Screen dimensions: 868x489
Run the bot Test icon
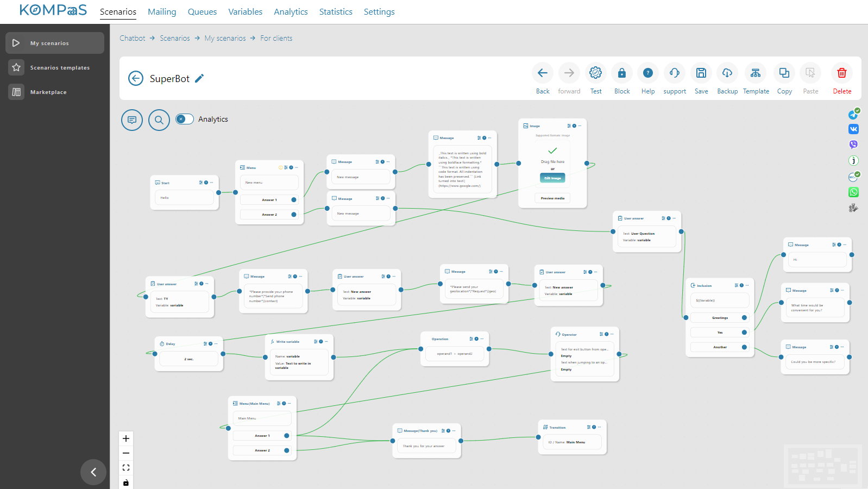[x=595, y=73]
